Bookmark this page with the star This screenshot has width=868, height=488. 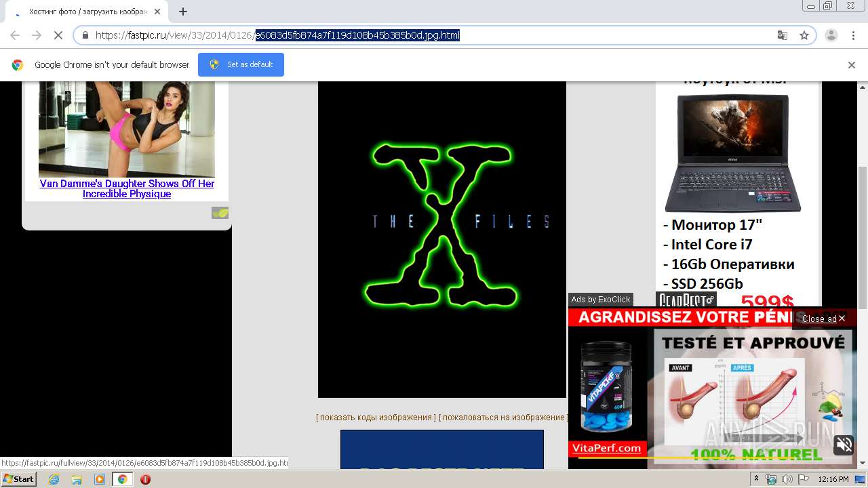click(x=804, y=35)
